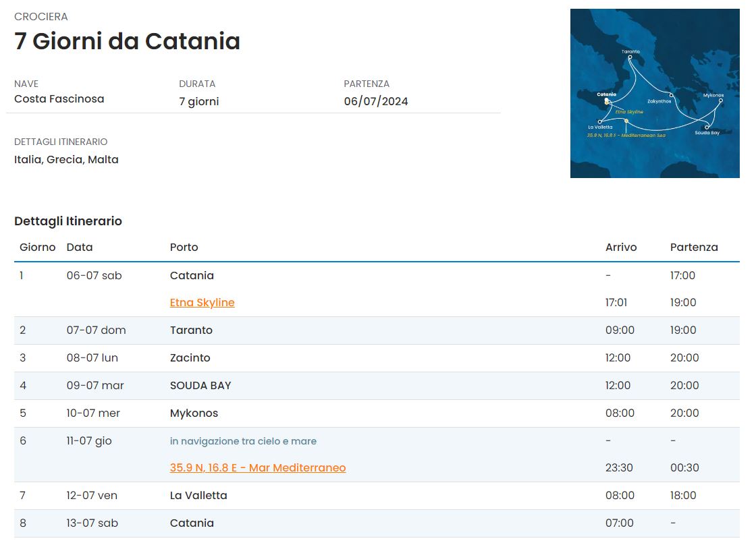
Task: Click port name 'Zacinto'
Action: pyautogui.click(x=190, y=358)
